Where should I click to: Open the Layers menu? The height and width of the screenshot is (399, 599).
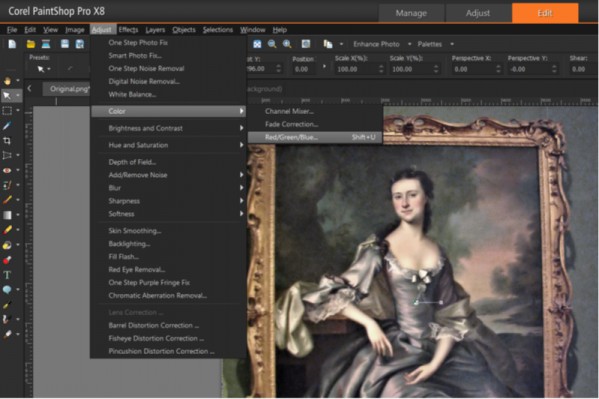pyautogui.click(x=155, y=29)
